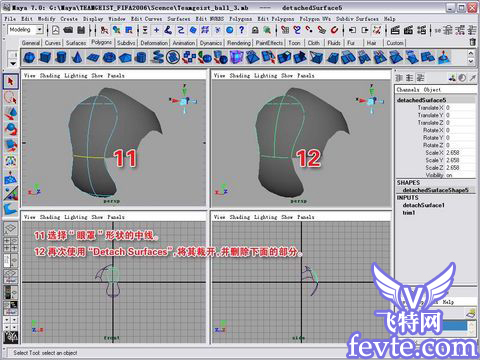The width and height of the screenshot is (480, 360).
Task: Toggle construction history on/off
Action: coord(377,30)
